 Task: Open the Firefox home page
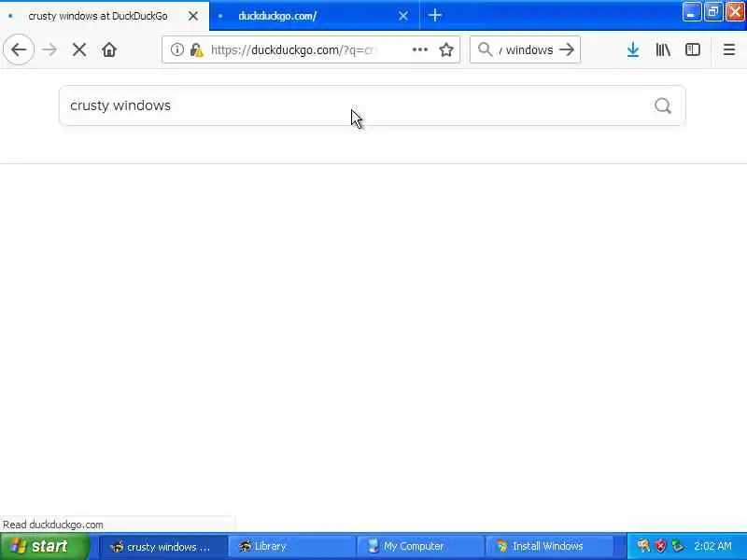click(109, 49)
